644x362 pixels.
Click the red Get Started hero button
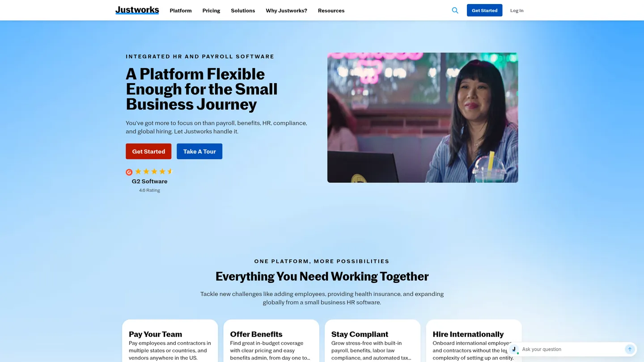pyautogui.click(x=148, y=152)
